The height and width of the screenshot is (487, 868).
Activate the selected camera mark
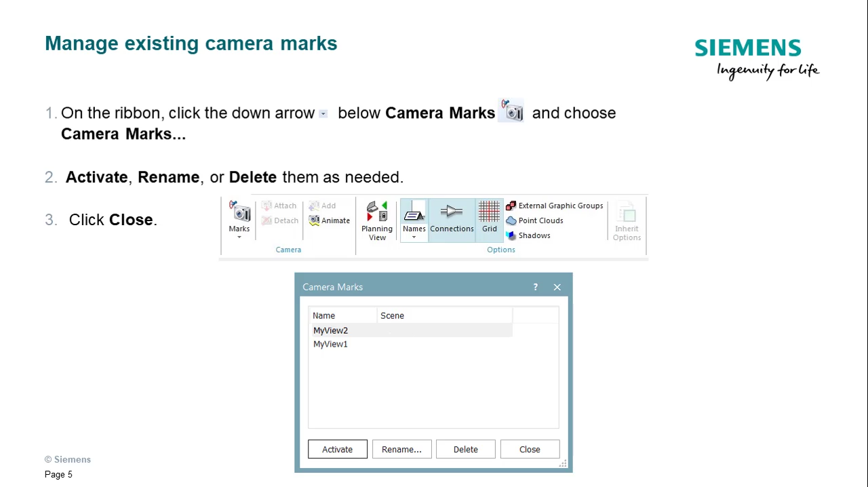[x=337, y=449]
